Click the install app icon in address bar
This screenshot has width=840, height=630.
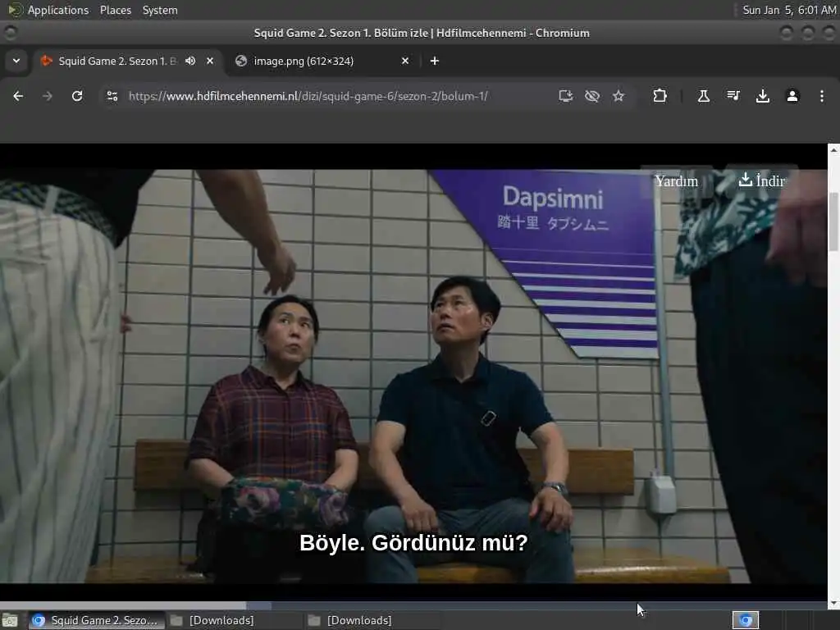pyautogui.click(x=566, y=96)
